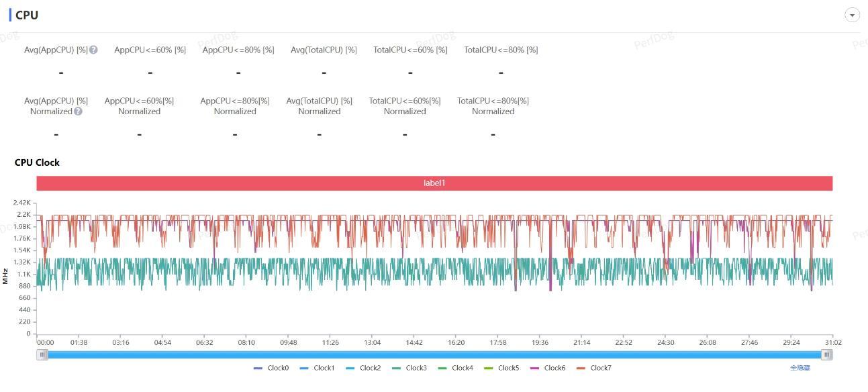Click the help icon beside Avg(AppCPU) Normalized

(x=78, y=111)
